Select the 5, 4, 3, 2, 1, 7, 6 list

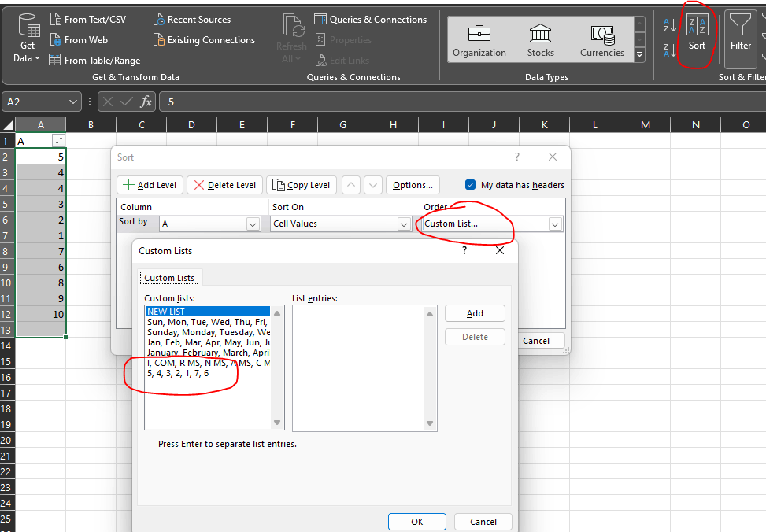(179, 373)
